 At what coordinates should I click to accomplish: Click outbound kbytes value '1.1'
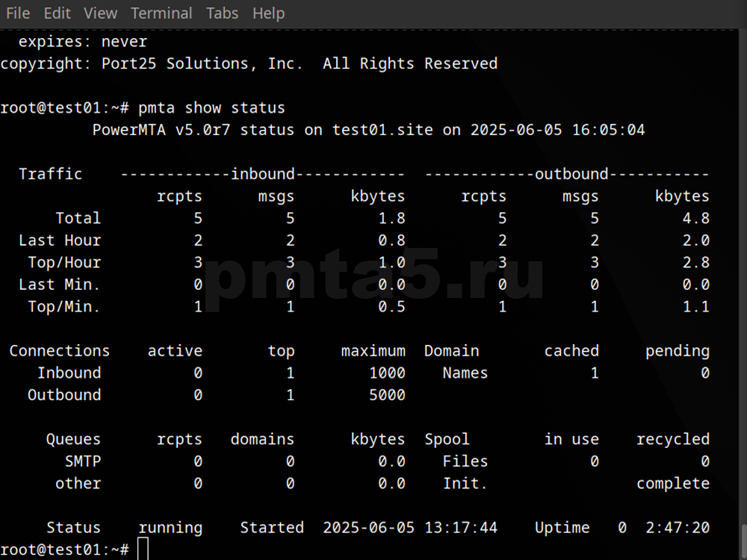point(696,307)
